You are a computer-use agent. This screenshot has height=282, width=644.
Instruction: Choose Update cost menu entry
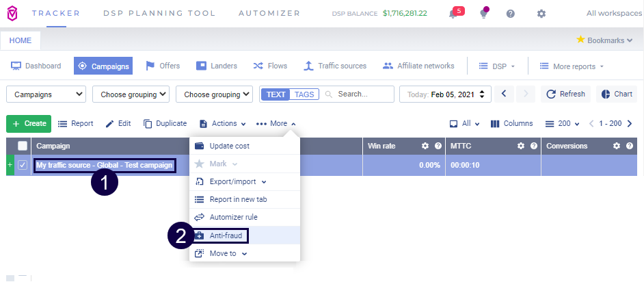pos(229,146)
